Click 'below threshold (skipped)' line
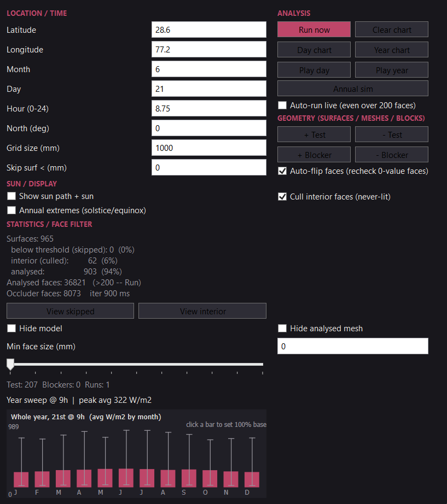 (73, 249)
